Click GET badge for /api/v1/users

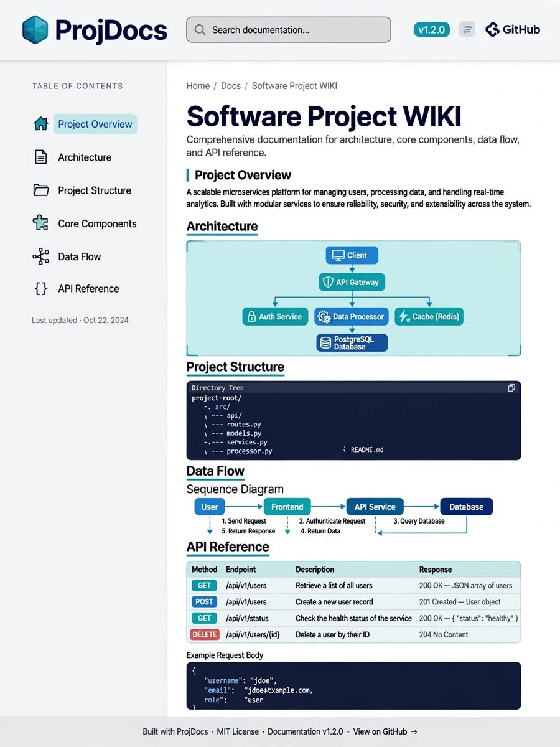point(204,586)
